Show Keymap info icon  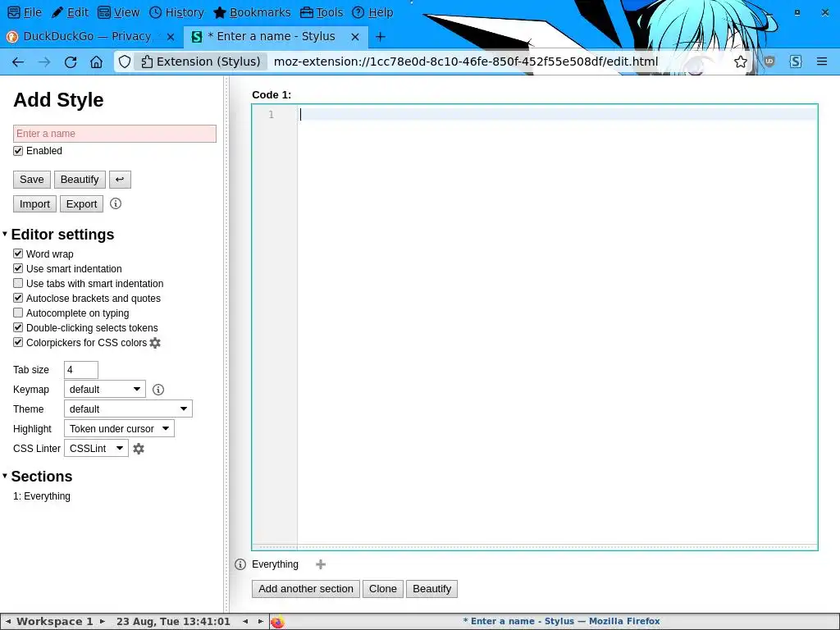(x=158, y=390)
